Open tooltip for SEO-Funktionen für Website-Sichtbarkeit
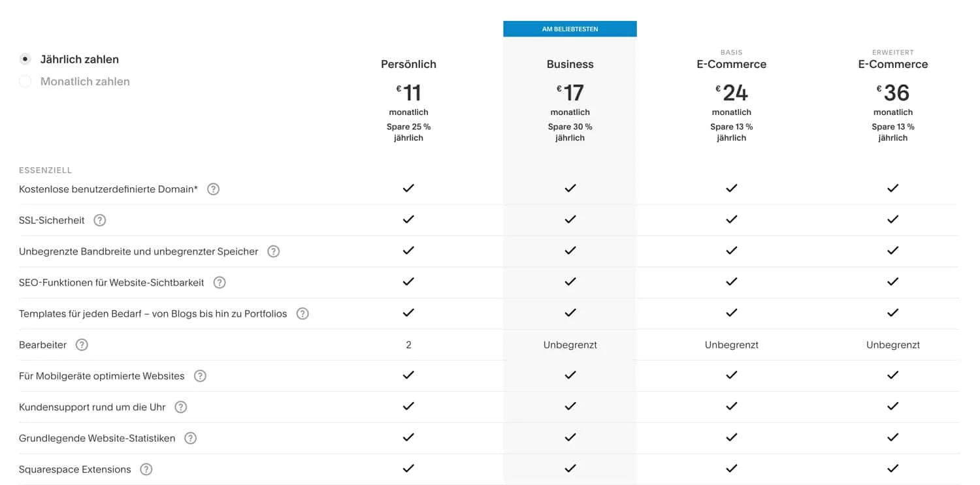 click(219, 282)
